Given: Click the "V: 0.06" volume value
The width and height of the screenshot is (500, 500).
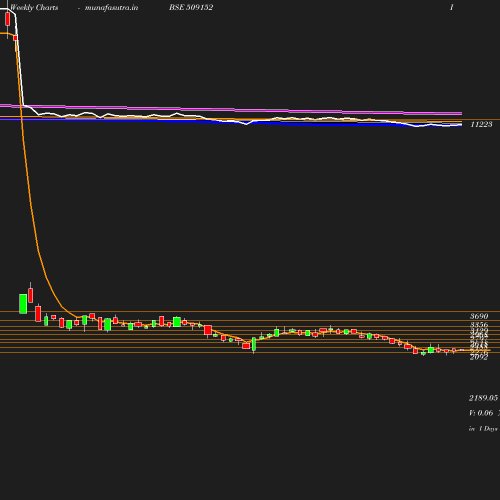Looking at the screenshot, I should pyautogui.click(x=481, y=413).
